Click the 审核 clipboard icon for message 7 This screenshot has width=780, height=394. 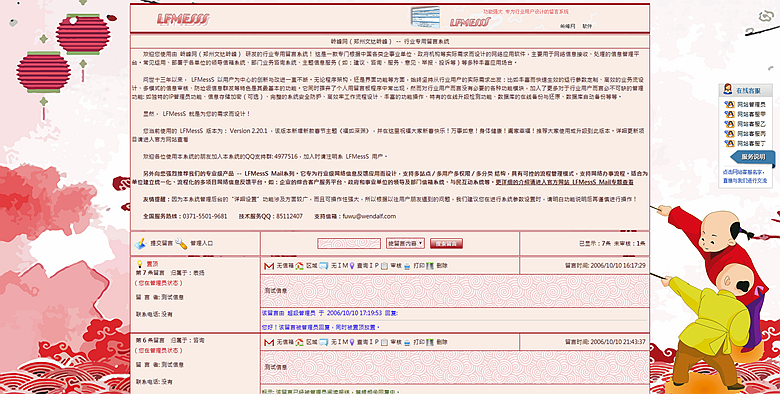tap(384, 266)
